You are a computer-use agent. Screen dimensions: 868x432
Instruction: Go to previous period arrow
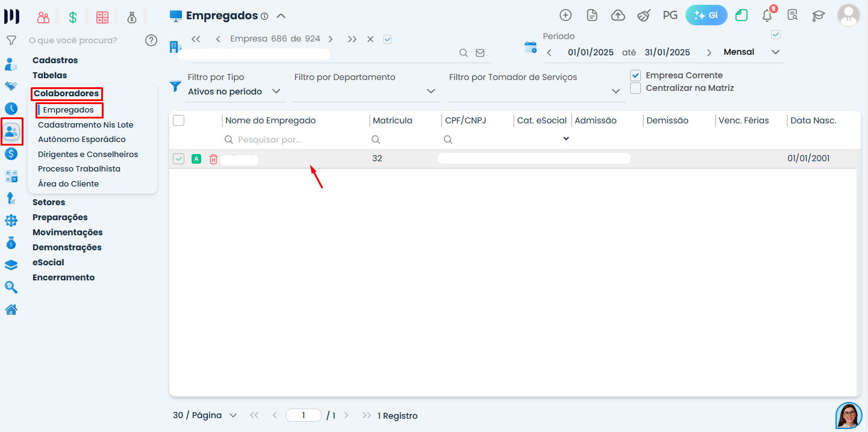pyautogui.click(x=549, y=52)
